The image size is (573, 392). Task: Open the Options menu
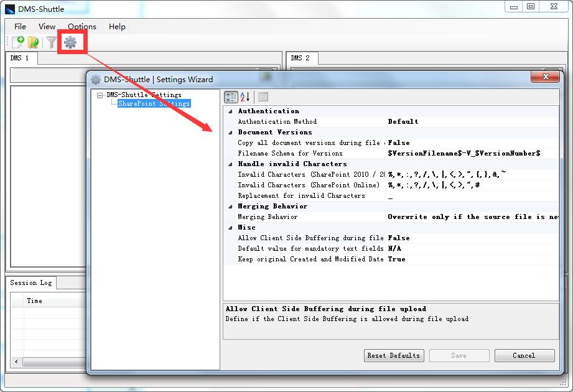pyautogui.click(x=82, y=26)
